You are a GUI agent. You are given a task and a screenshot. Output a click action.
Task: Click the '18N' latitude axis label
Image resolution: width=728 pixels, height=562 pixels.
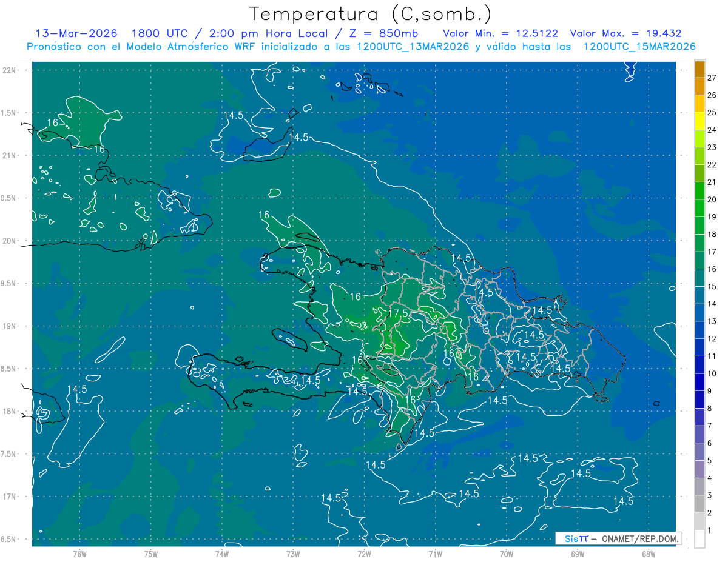(x=8, y=411)
